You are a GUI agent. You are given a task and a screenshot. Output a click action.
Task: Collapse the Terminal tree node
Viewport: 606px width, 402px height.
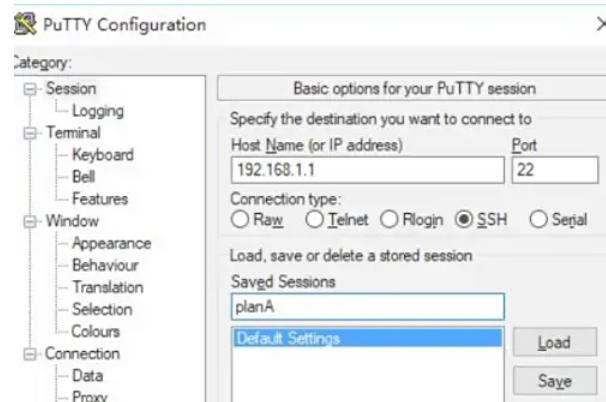(x=31, y=133)
